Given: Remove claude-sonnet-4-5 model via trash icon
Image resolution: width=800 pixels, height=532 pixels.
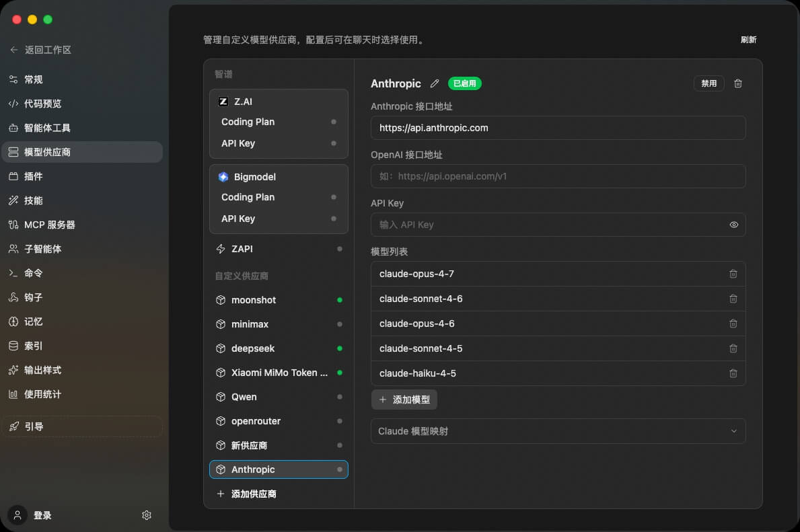Looking at the screenshot, I should click(733, 348).
